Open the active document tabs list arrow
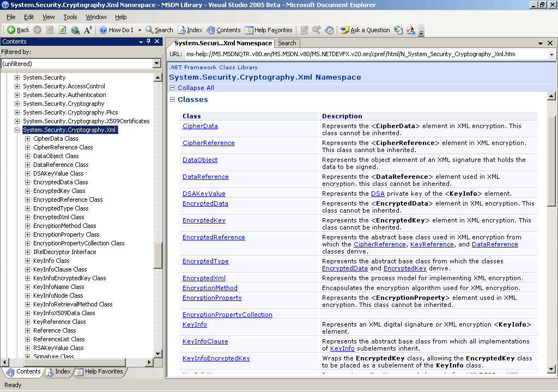The height and width of the screenshot is (392, 558). [541, 43]
